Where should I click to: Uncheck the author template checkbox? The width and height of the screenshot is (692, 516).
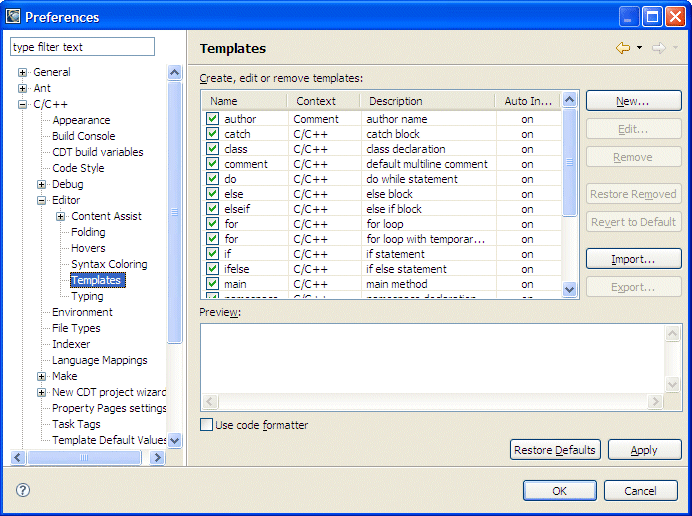212,119
